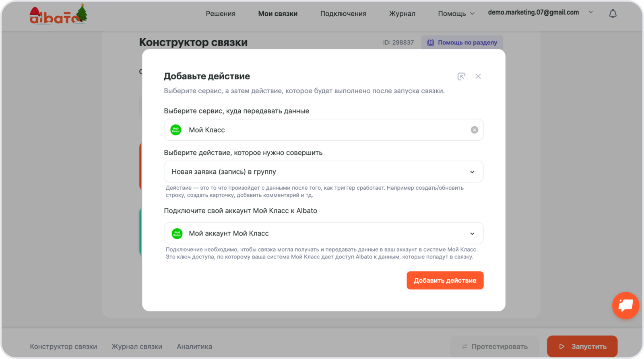Expand the Помощь menu
644x359 pixels.
click(456, 14)
